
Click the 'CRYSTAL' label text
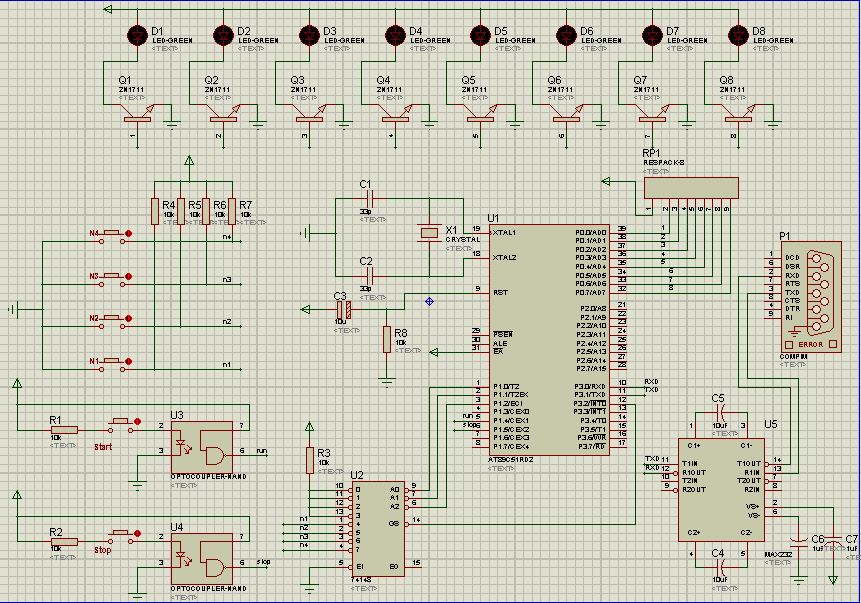(462, 240)
